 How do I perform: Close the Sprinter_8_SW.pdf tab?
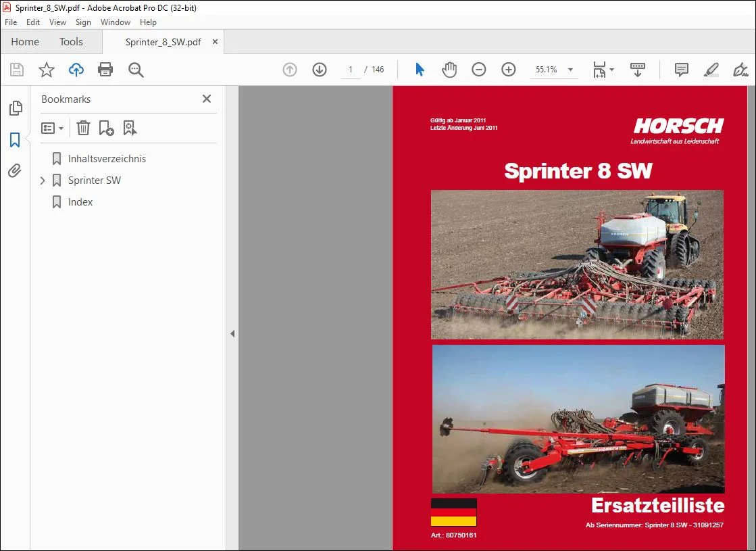click(x=215, y=42)
